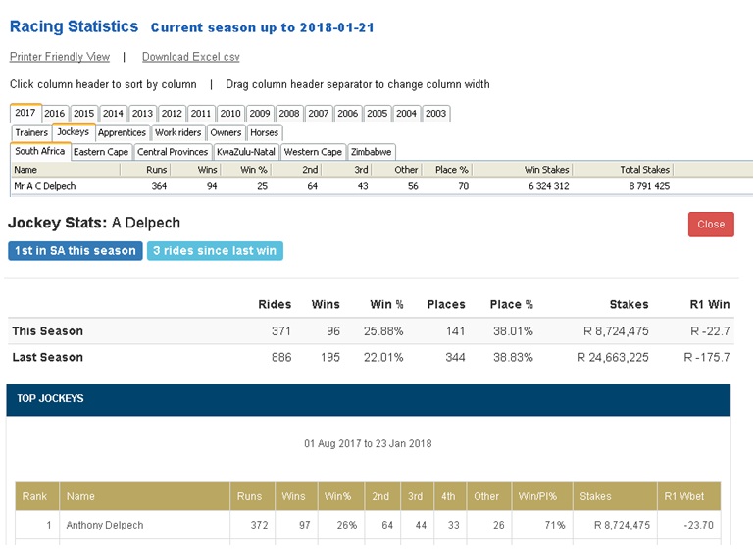This screenshot has width=756, height=554.
Task: Choose the Eastern Cape region tab
Action: point(101,152)
